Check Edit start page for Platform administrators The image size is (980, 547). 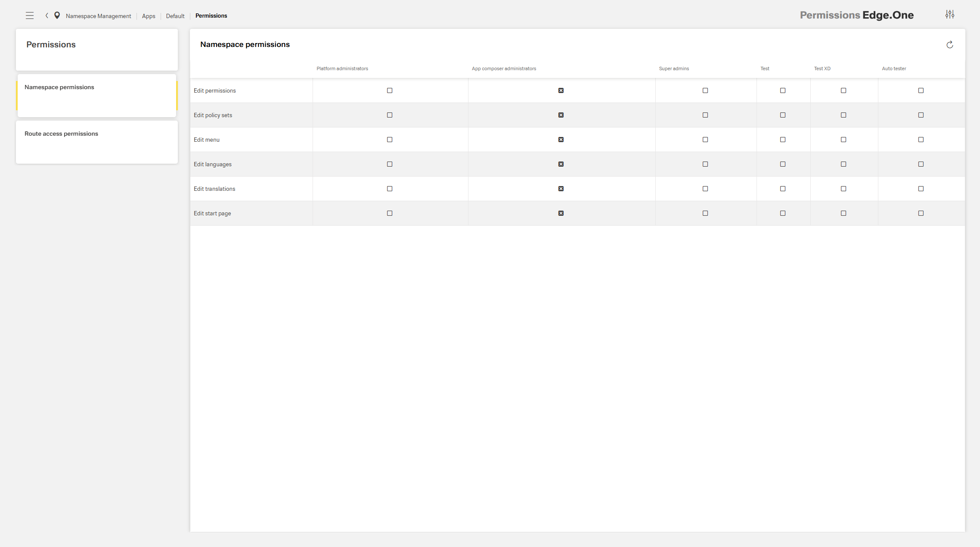390,213
